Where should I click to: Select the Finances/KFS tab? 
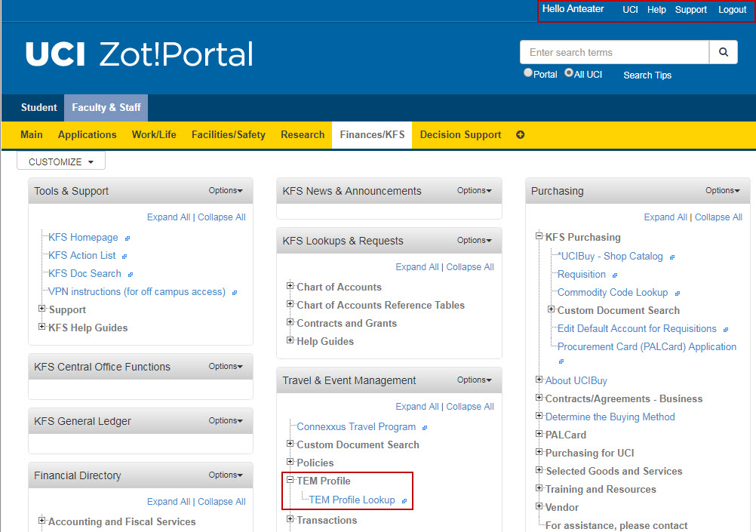click(x=372, y=135)
